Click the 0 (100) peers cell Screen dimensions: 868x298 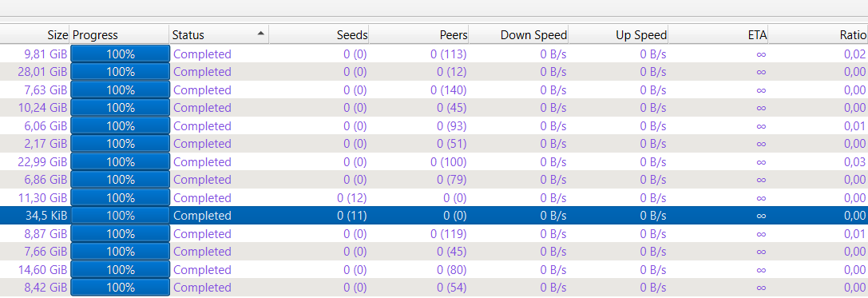(449, 161)
